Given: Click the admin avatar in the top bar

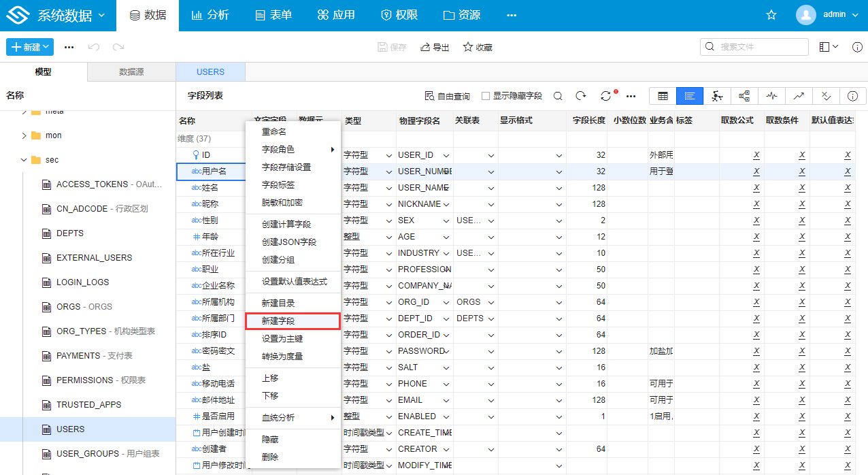Looking at the screenshot, I should click(805, 14).
